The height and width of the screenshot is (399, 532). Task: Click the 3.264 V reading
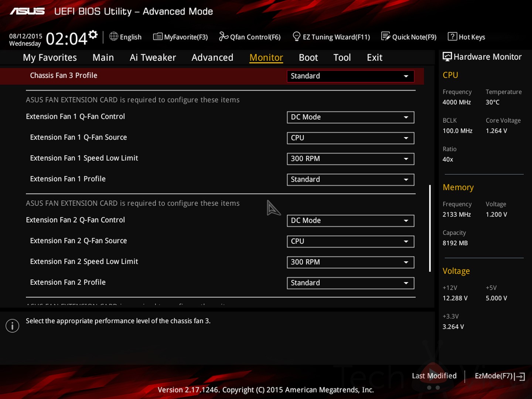pos(453,327)
